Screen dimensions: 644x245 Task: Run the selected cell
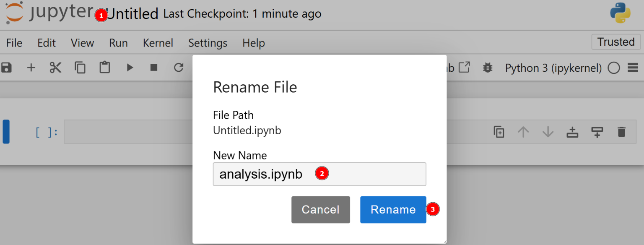[130, 68]
